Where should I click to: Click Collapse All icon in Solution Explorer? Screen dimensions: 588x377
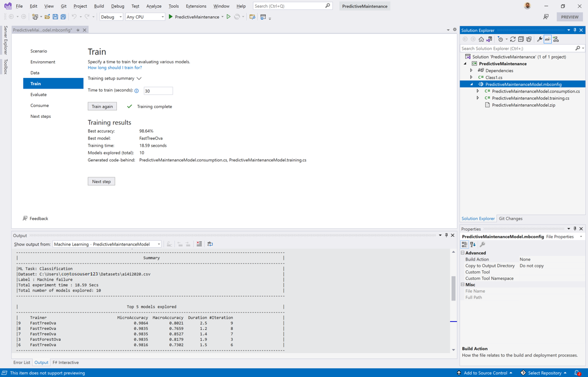coord(521,39)
